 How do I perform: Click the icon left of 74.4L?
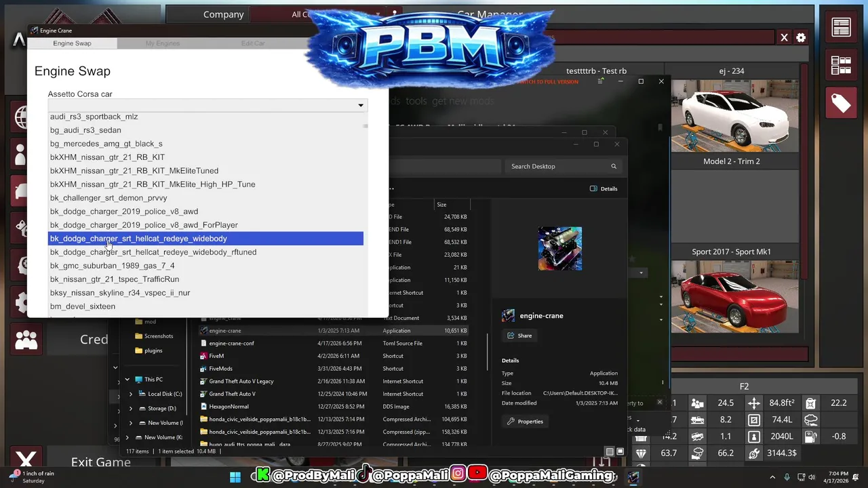click(753, 420)
